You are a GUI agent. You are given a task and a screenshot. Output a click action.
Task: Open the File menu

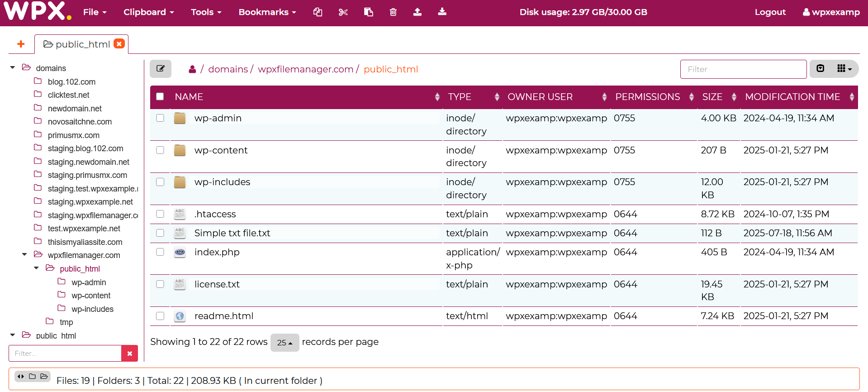pos(95,12)
